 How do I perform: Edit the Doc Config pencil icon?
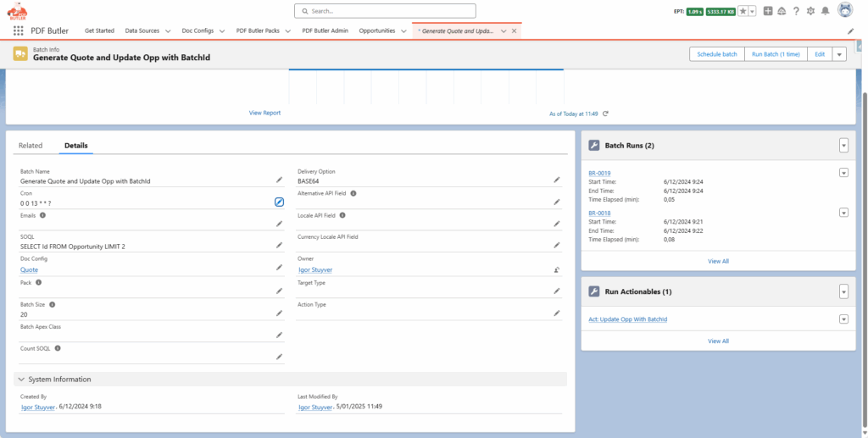[279, 267]
